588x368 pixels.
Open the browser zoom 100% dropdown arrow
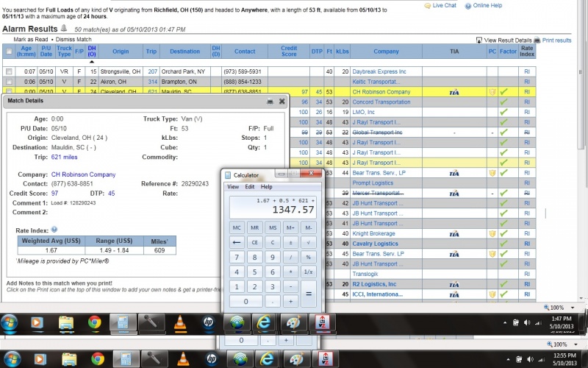(573, 308)
